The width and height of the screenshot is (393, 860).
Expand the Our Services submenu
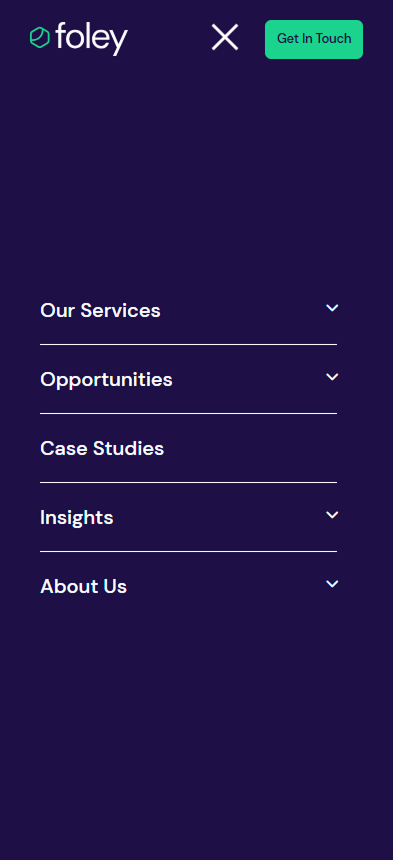[x=332, y=308]
